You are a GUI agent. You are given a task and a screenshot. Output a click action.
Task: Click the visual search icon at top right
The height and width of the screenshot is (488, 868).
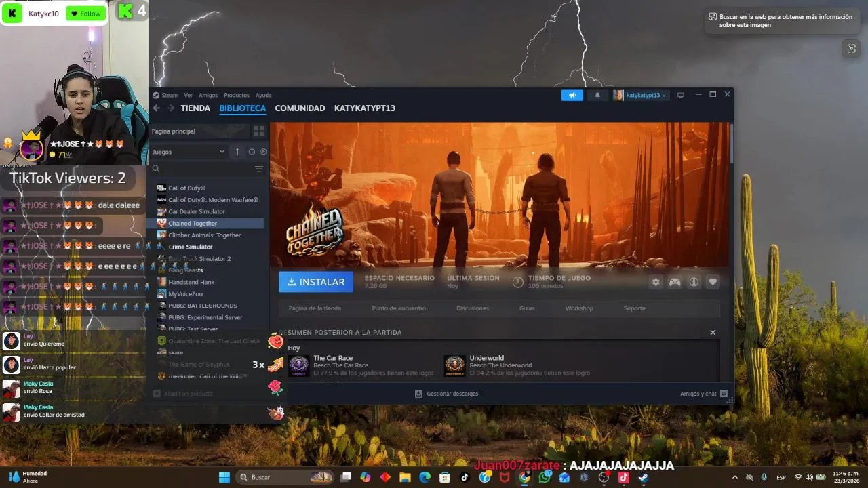pos(851,48)
